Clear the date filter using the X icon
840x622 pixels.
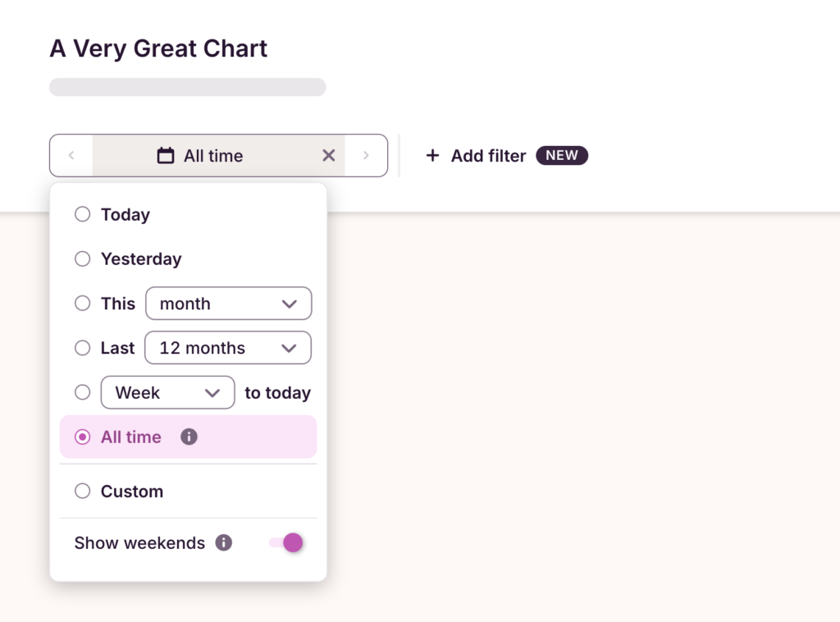[x=328, y=155]
